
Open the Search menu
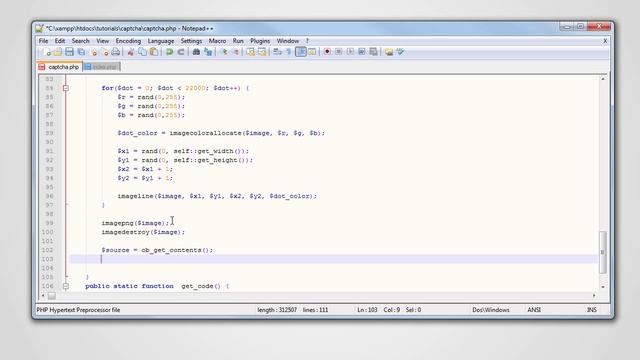80,41
